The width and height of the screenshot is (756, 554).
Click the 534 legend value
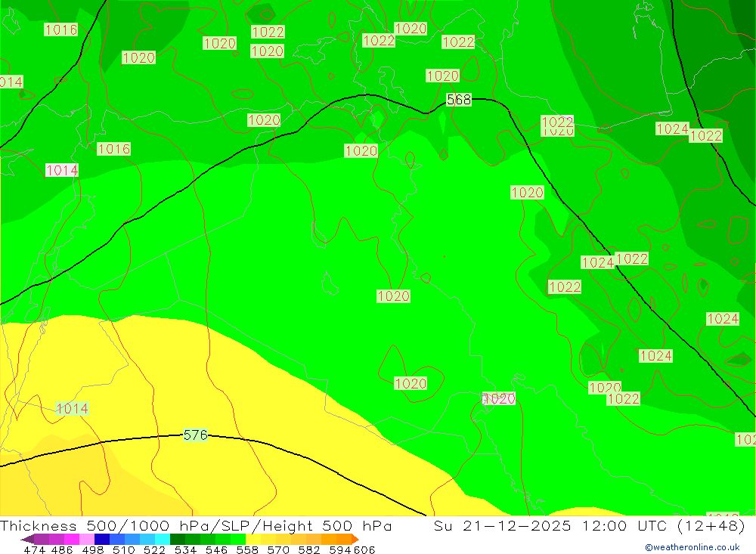[185, 549]
